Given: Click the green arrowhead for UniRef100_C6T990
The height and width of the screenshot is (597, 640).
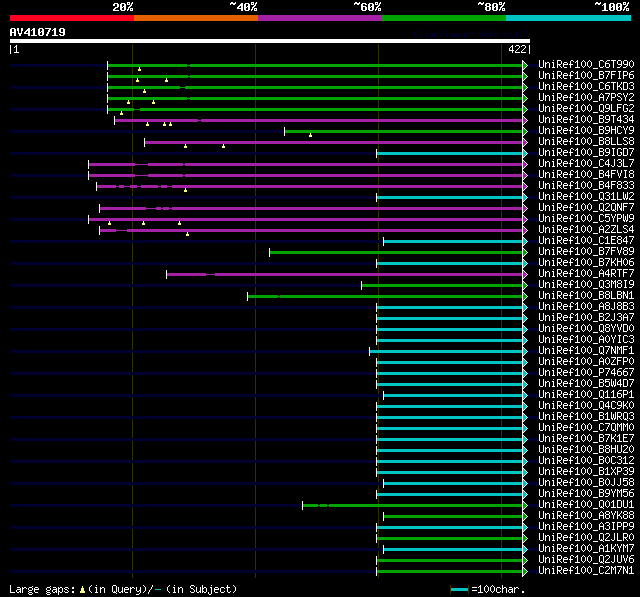Looking at the screenshot, I should (525, 65).
